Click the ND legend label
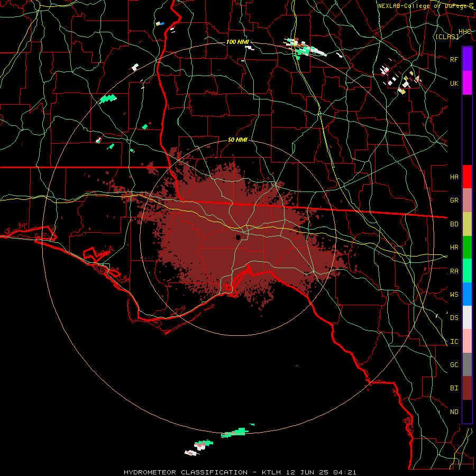Screen dimensions: 476x476 454,412
